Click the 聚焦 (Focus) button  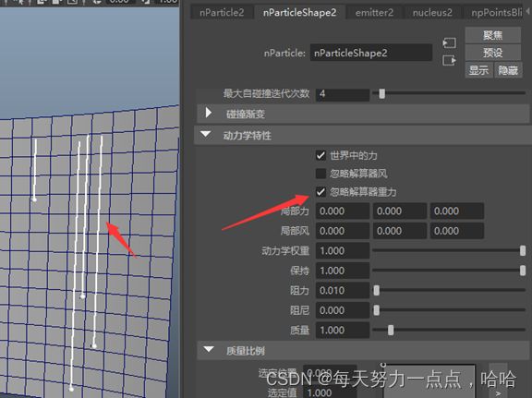pos(493,35)
